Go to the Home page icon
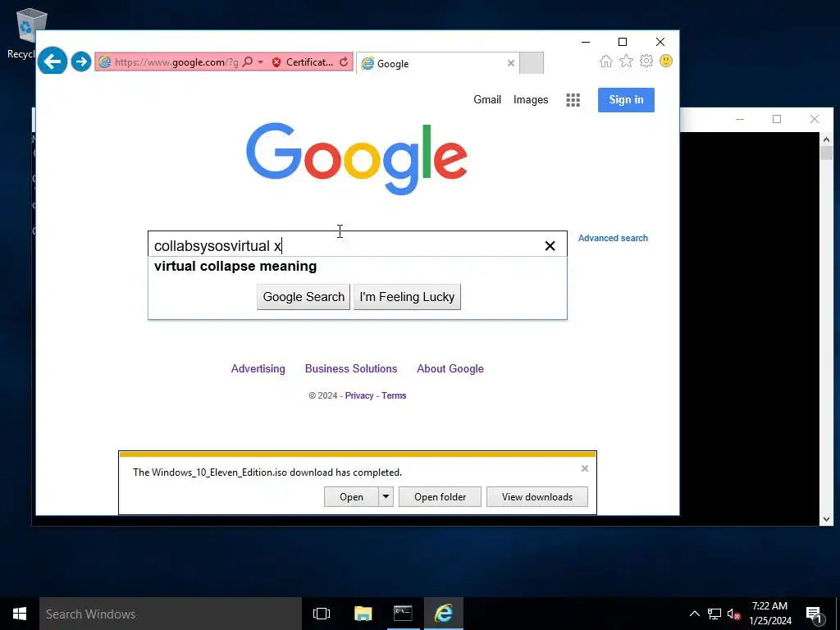Screen dimensions: 840x630 click(606, 61)
